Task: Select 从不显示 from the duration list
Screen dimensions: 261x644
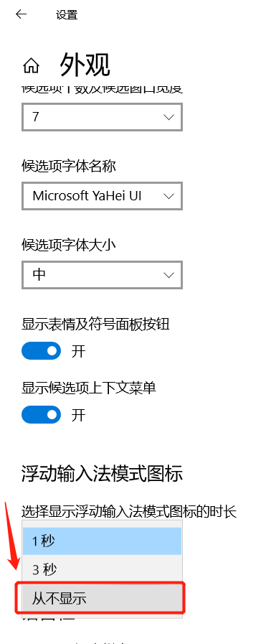Action: point(102,599)
